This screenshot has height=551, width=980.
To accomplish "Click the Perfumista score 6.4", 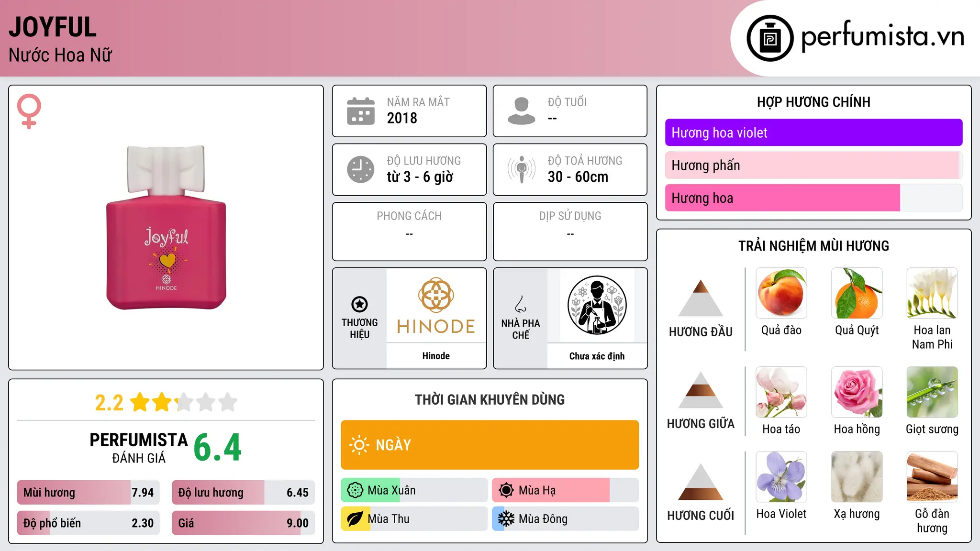I will 218,448.
